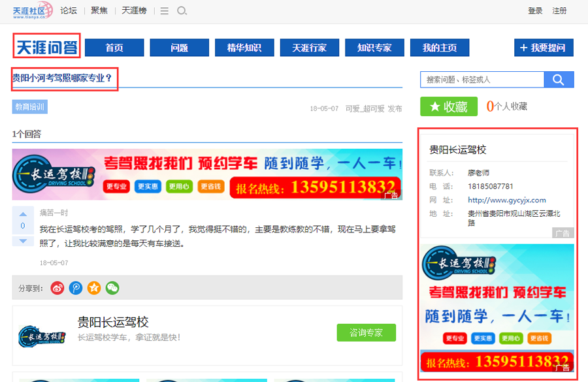Click the green 咨询专家 button
Screen dimensions: 588x382
367,332
